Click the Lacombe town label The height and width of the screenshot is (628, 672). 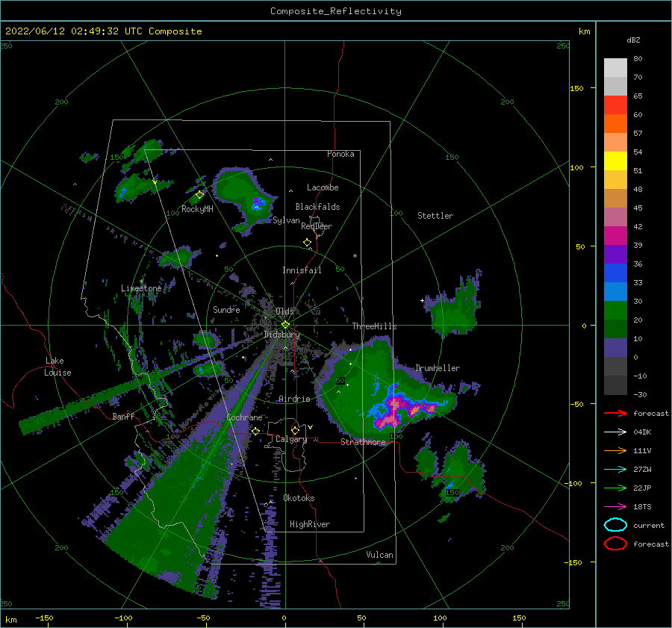click(323, 187)
